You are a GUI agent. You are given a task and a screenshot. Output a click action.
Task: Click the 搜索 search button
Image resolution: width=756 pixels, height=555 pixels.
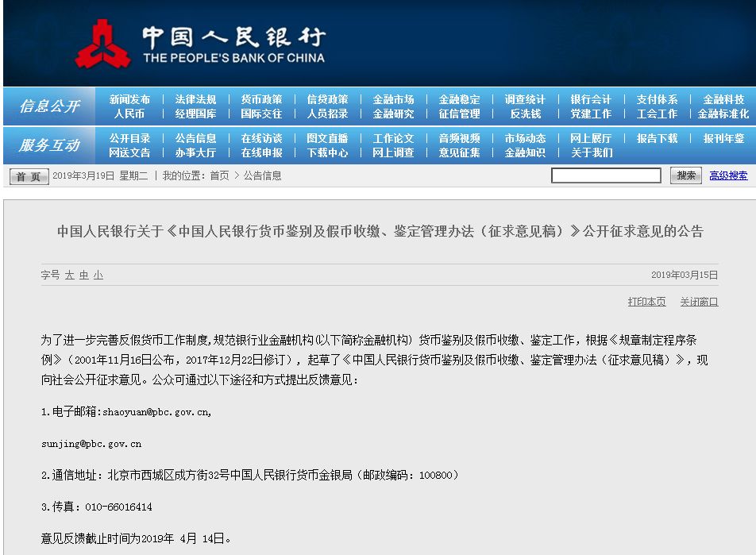pos(685,175)
